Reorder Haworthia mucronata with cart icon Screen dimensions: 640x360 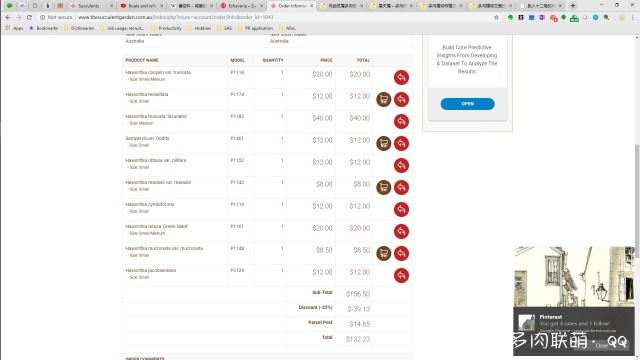pos(383,253)
